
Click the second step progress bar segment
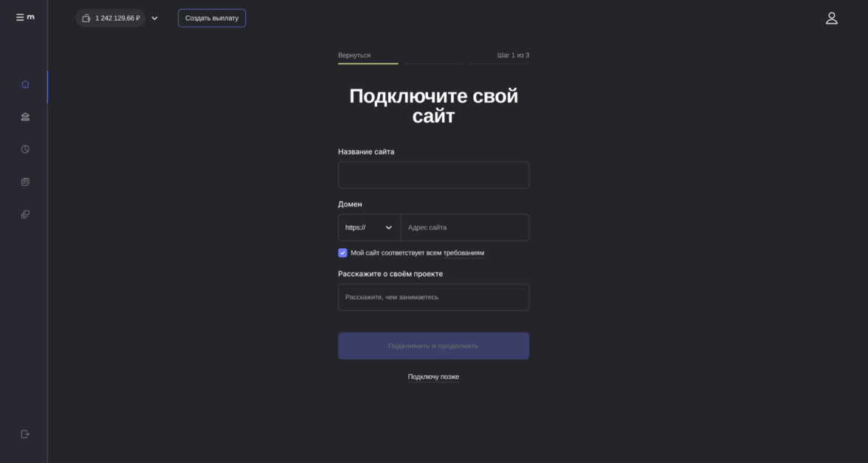(x=433, y=64)
